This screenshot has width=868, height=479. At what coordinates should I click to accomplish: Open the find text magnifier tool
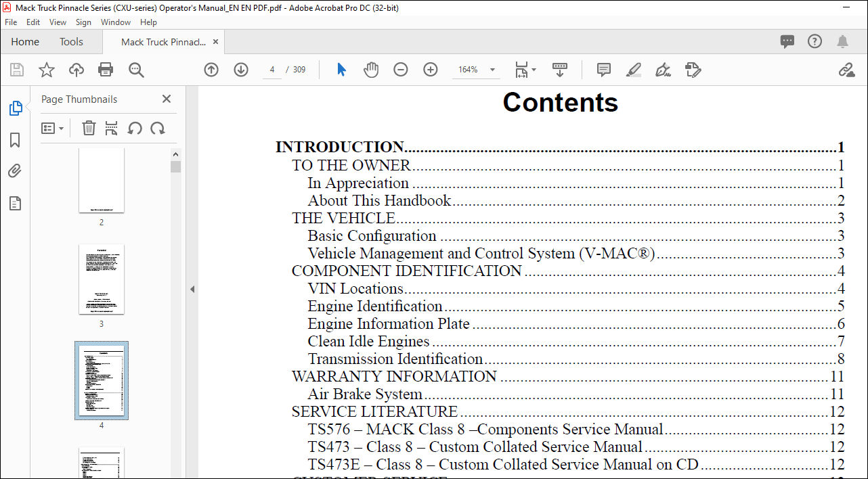pos(136,70)
